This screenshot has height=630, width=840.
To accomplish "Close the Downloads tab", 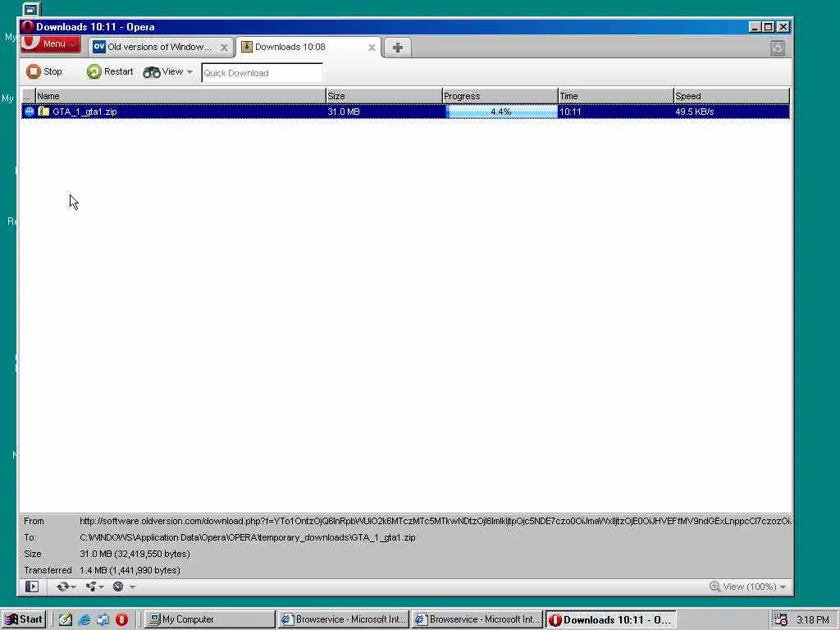I will click(372, 48).
